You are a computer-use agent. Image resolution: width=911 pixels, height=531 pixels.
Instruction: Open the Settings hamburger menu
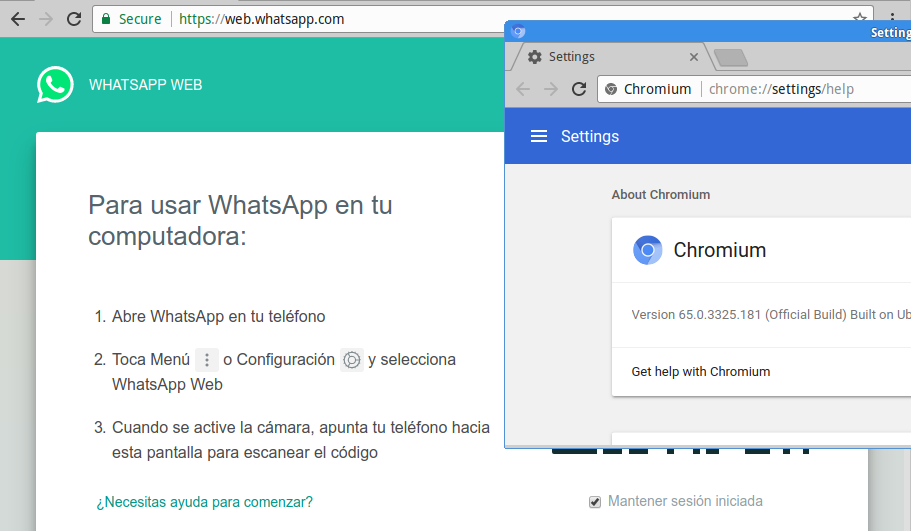[x=539, y=136]
